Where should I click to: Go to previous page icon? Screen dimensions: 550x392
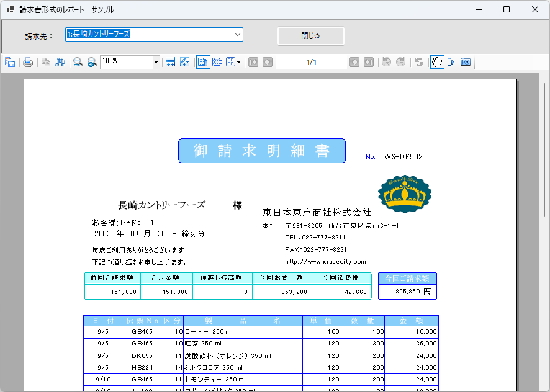[268, 62]
